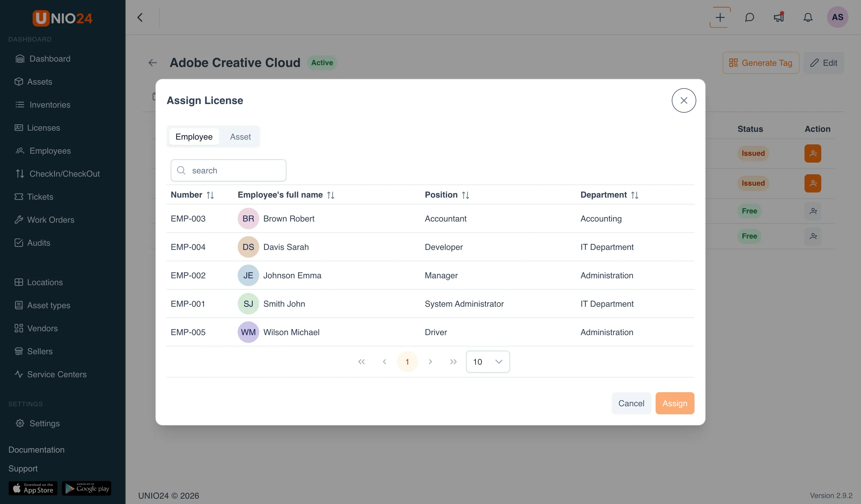Click the Generate Tag button
861x504 pixels.
pos(761,63)
